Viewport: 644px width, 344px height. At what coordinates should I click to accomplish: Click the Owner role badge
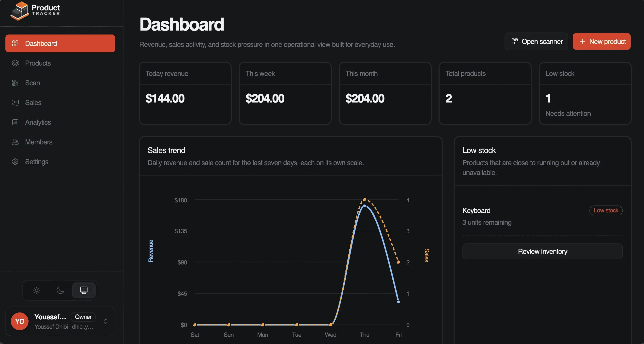coord(83,317)
